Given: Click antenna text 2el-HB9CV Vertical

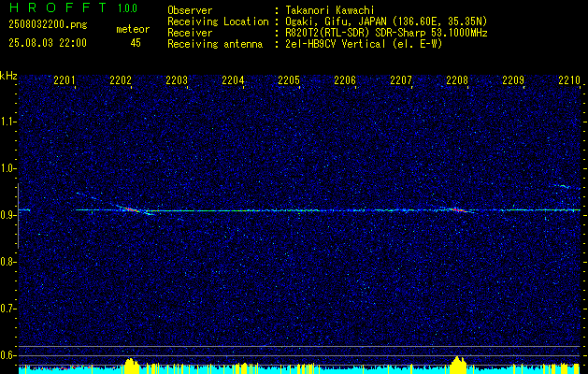Looking at the screenshot, I should (336, 44).
